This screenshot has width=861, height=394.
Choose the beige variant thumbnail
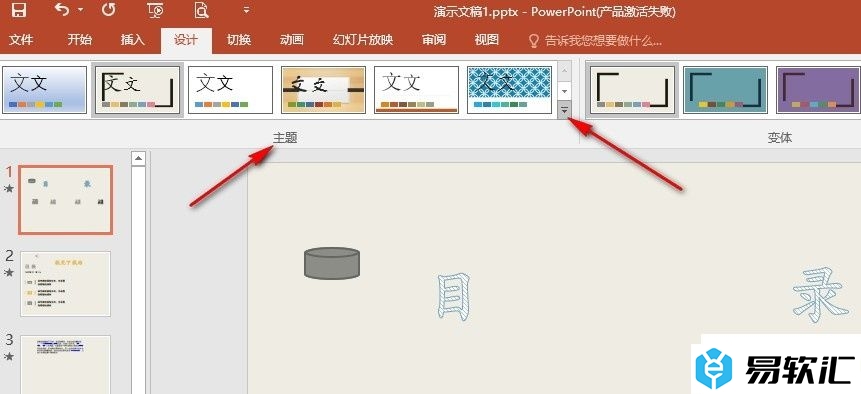pyautogui.click(x=632, y=90)
